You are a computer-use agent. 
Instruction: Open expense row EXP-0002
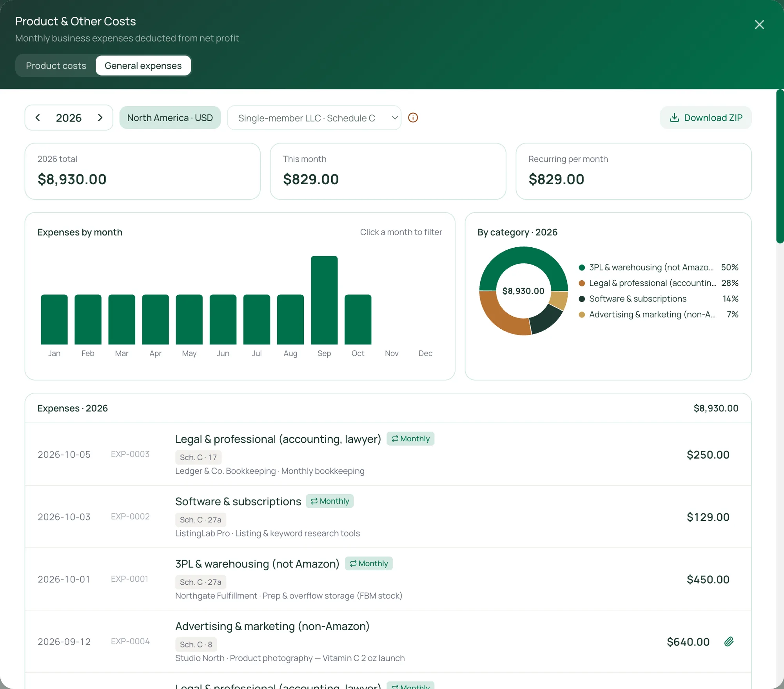pos(388,517)
